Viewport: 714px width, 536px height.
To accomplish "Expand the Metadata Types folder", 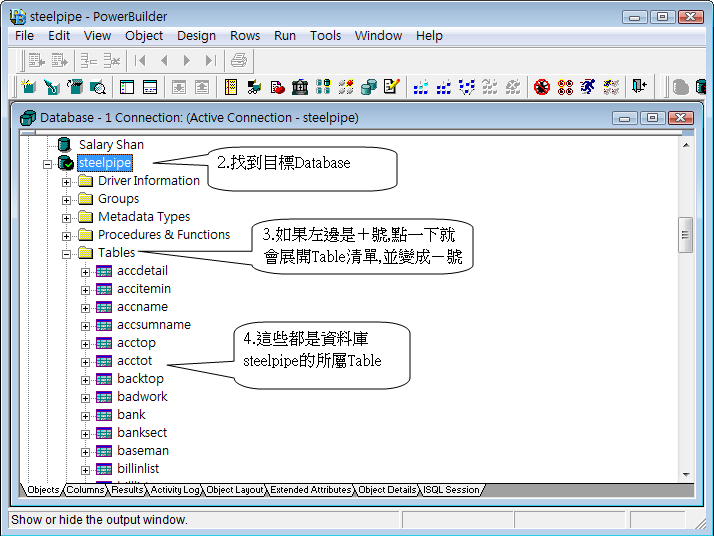I will pyautogui.click(x=66, y=218).
